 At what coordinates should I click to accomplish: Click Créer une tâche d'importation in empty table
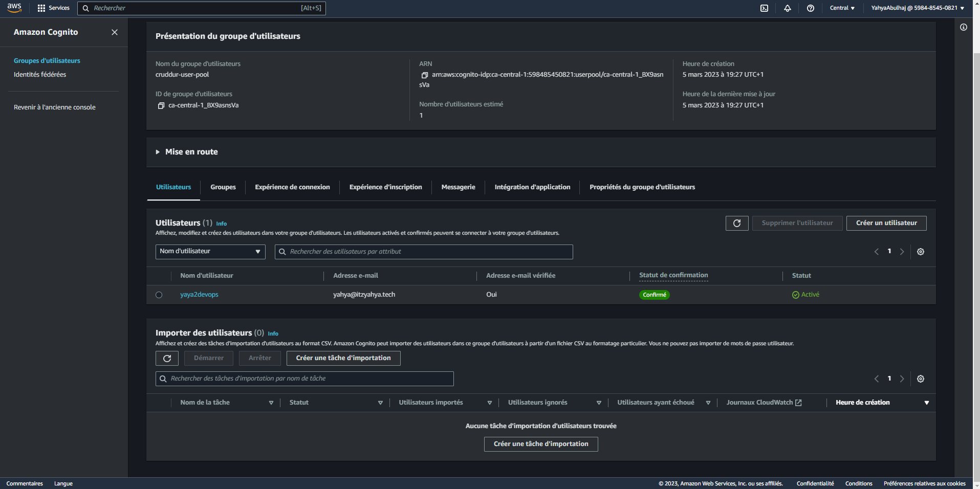pos(541,444)
